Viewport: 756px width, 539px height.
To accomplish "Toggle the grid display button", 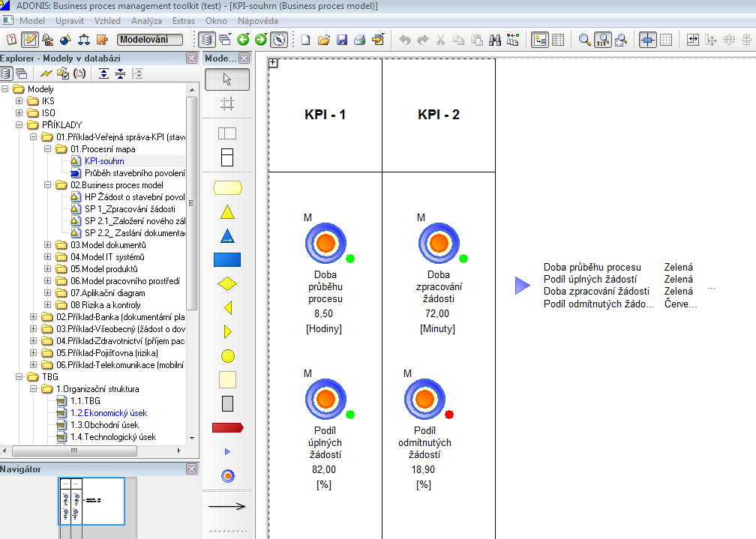I will 666,40.
